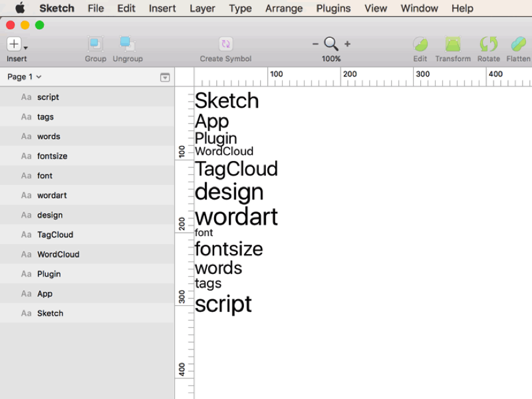Open the View menu
The height and width of the screenshot is (399, 532).
[376, 8]
